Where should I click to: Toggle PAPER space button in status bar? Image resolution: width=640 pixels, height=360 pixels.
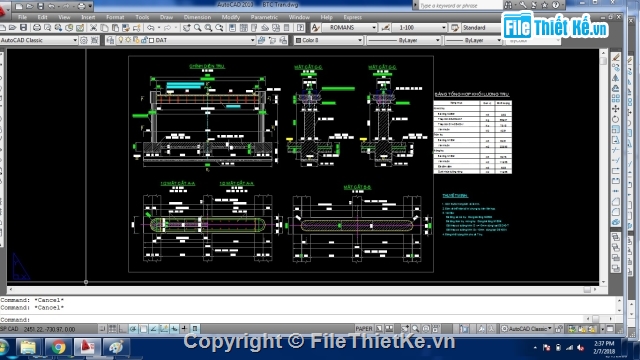364,329
